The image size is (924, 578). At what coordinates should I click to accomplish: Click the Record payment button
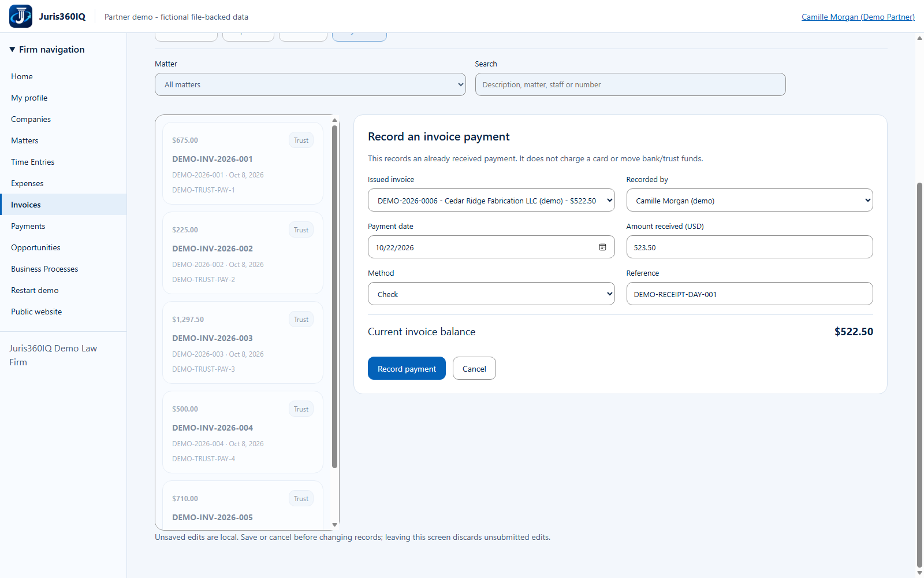(407, 369)
